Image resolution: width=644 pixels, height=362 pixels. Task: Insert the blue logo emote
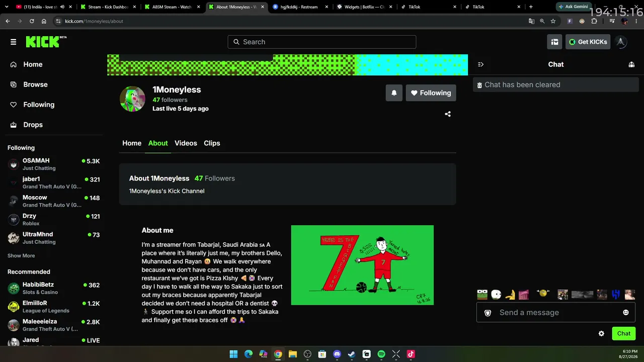click(x=616, y=295)
